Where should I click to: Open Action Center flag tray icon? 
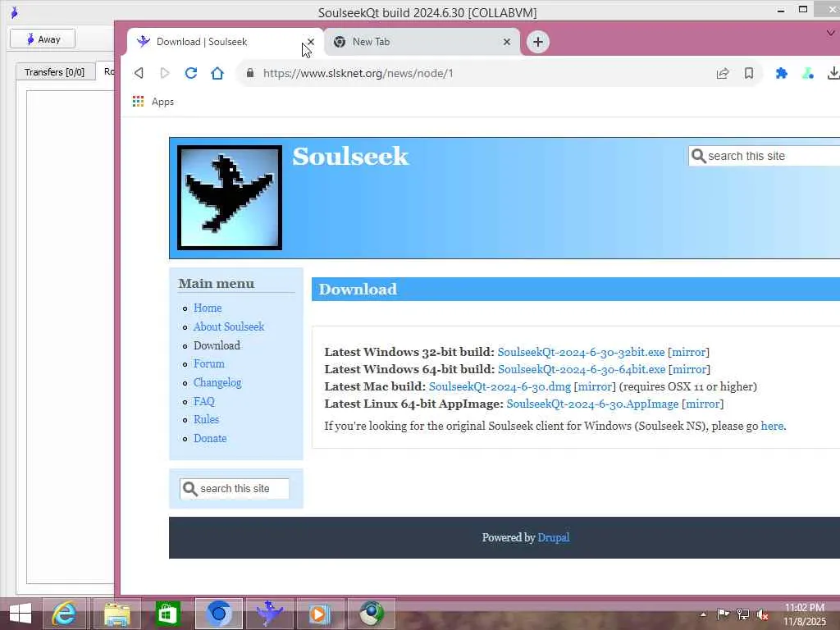[723, 614]
